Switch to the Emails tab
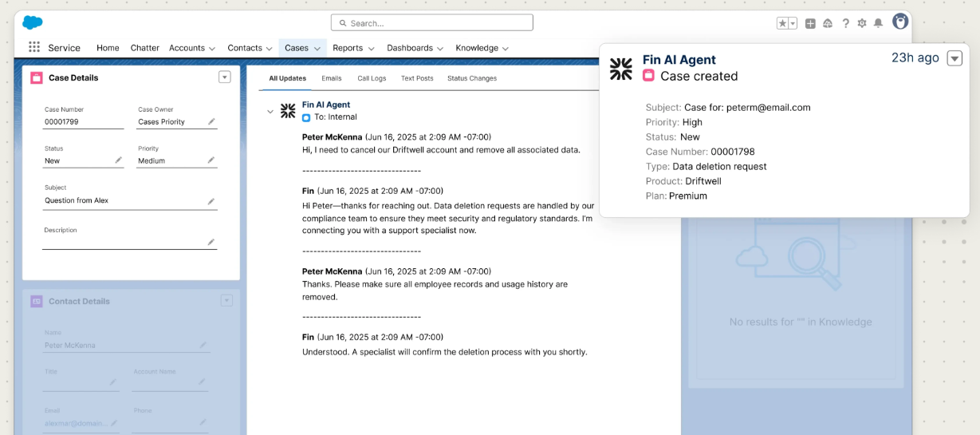The image size is (980, 435). coord(332,78)
